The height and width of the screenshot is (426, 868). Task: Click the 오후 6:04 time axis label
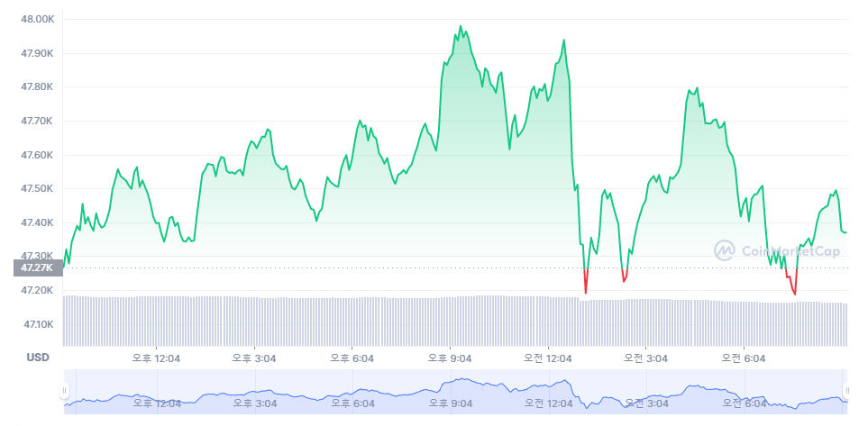(x=352, y=358)
